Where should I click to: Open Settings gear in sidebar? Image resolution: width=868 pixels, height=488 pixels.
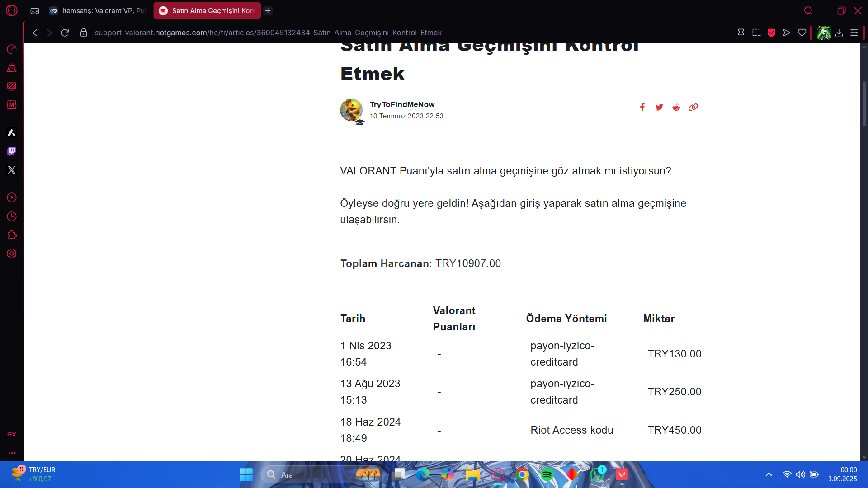tap(12, 253)
